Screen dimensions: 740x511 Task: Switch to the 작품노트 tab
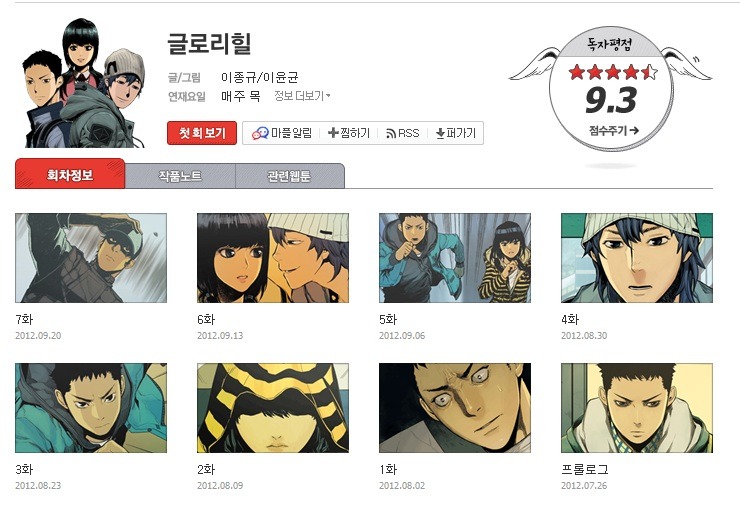pos(180,176)
